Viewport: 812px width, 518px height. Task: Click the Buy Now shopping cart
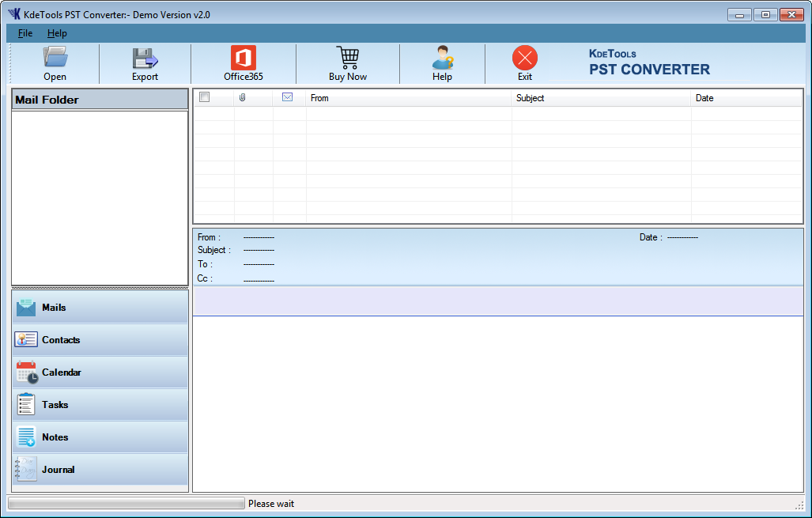pos(348,58)
